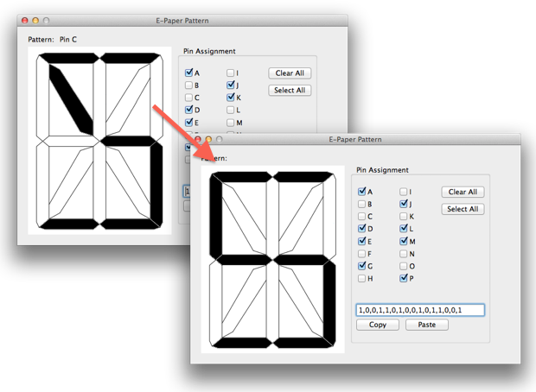Viewport: 536px width, 392px height.
Task: Uncheck pin E in front window
Action: [x=361, y=242]
